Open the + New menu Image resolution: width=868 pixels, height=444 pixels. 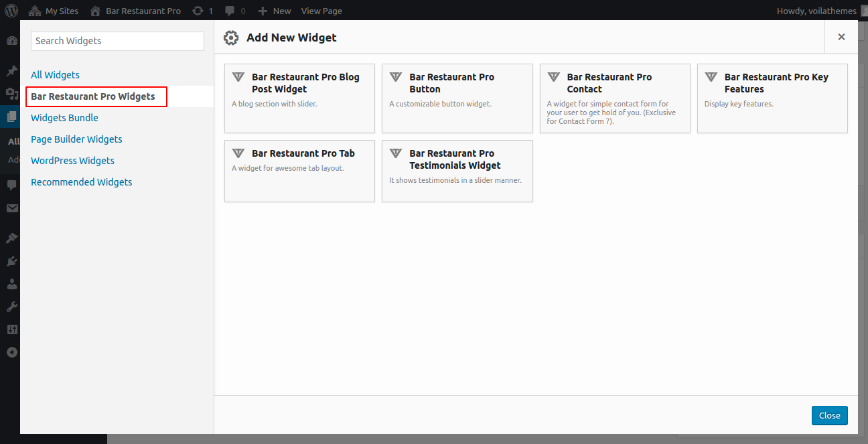tap(275, 11)
